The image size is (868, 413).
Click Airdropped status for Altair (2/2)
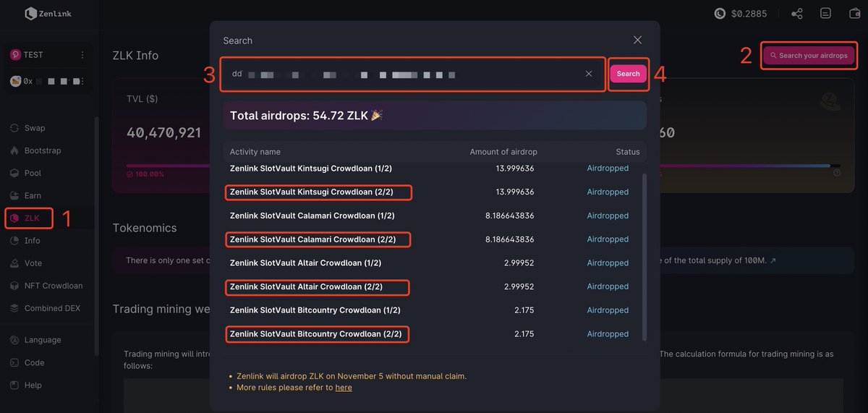[608, 286]
